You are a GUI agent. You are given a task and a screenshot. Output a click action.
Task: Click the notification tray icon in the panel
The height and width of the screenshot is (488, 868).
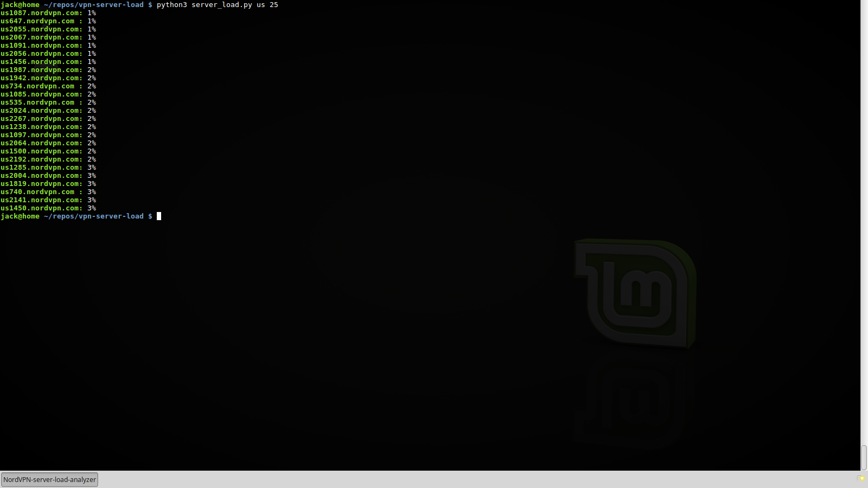coord(861,479)
